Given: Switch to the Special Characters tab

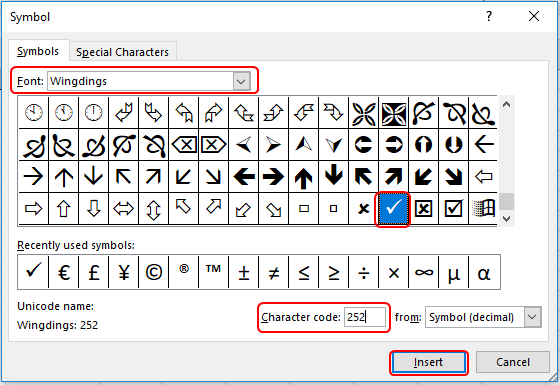Looking at the screenshot, I should (x=122, y=52).
